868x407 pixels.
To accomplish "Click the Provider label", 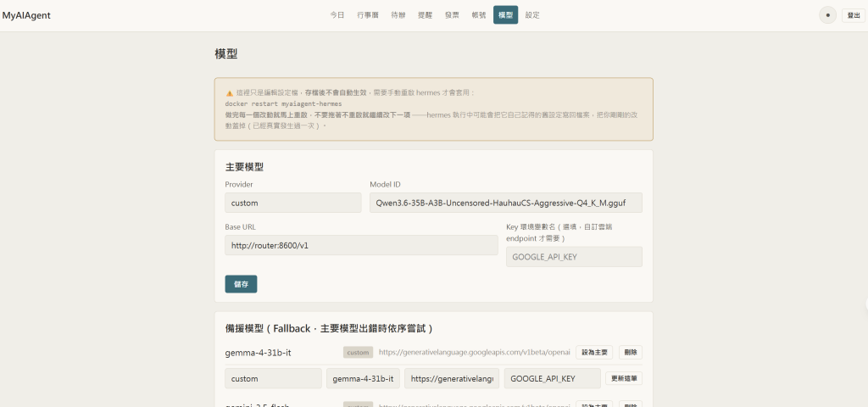I will tap(238, 184).
